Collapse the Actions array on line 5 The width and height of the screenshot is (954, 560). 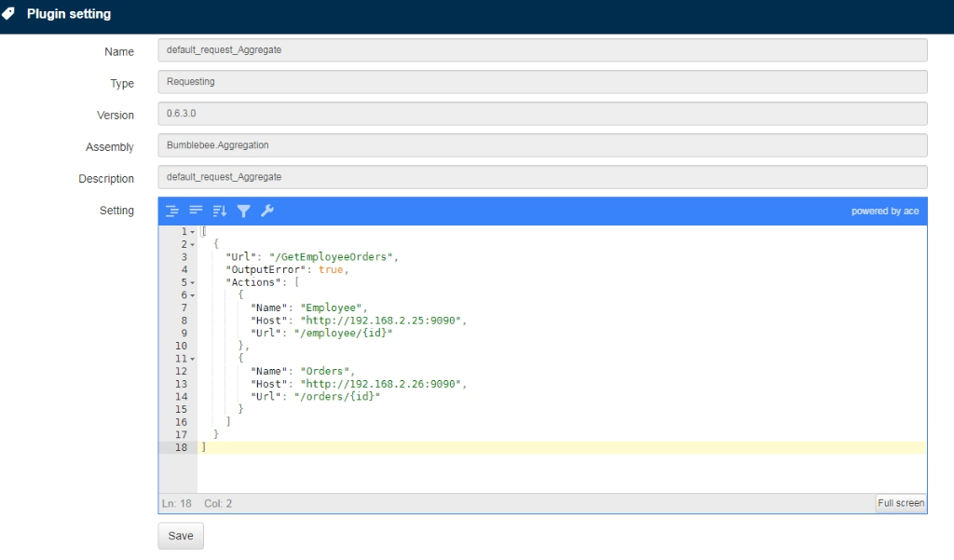pyautogui.click(x=192, y=282)
